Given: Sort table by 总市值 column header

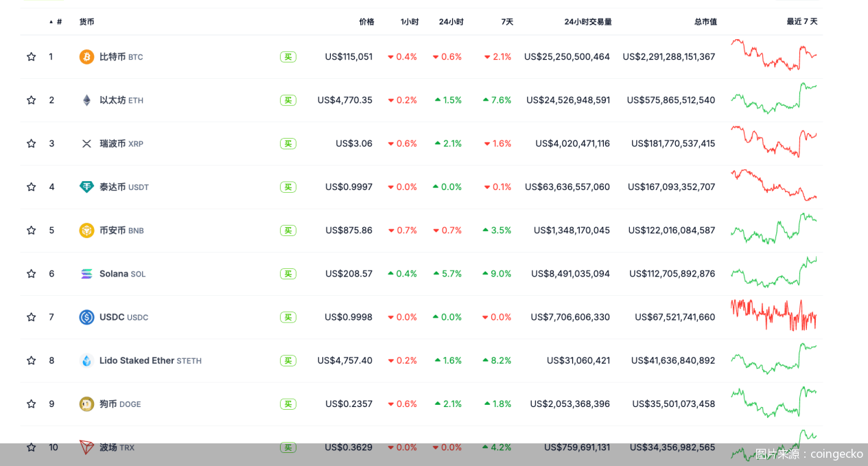Looking at the screenshot, I should tap(705, 22).
